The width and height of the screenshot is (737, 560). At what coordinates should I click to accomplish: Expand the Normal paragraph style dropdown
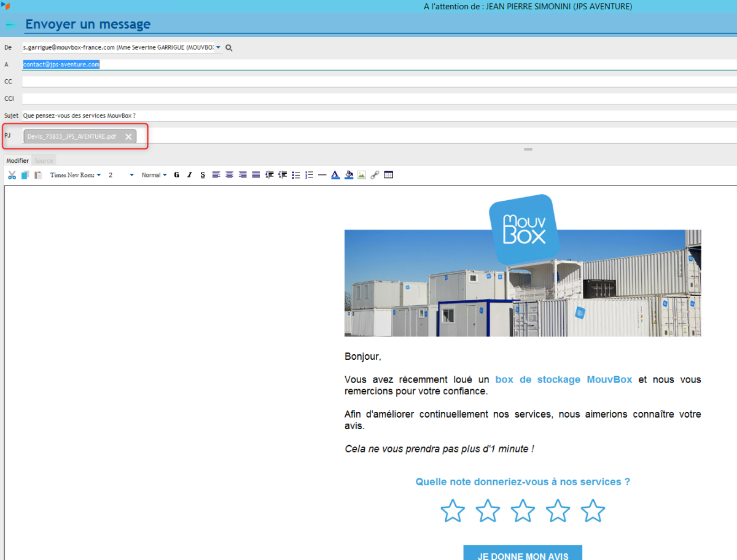click(154, 175)
